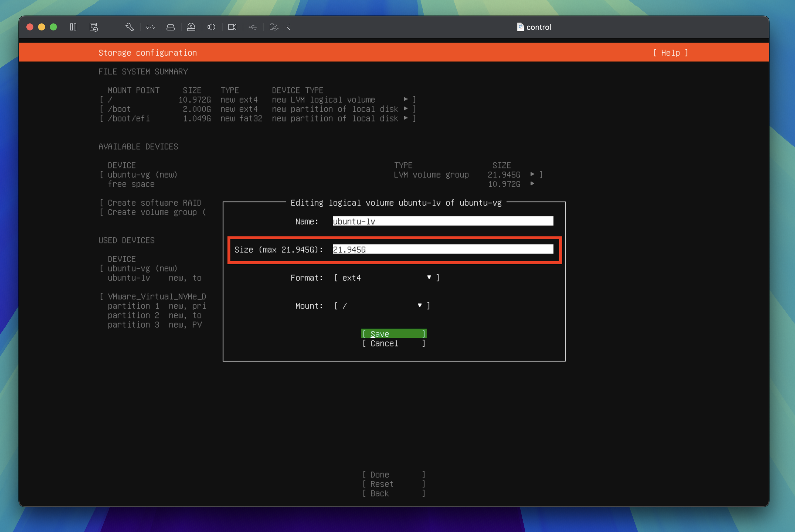Expand the / mount point device entry
This screenshot has width=795, height=532.
406,99
